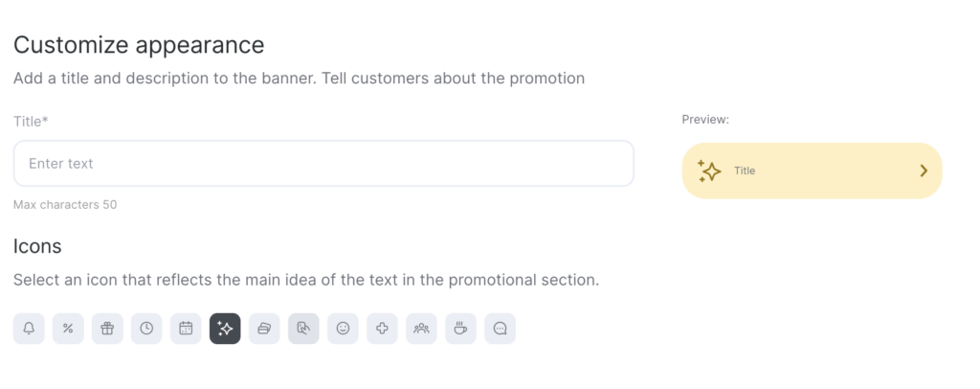Pick the payment cards icon
This screenshot has height=389, width=980.
(264, 329)
